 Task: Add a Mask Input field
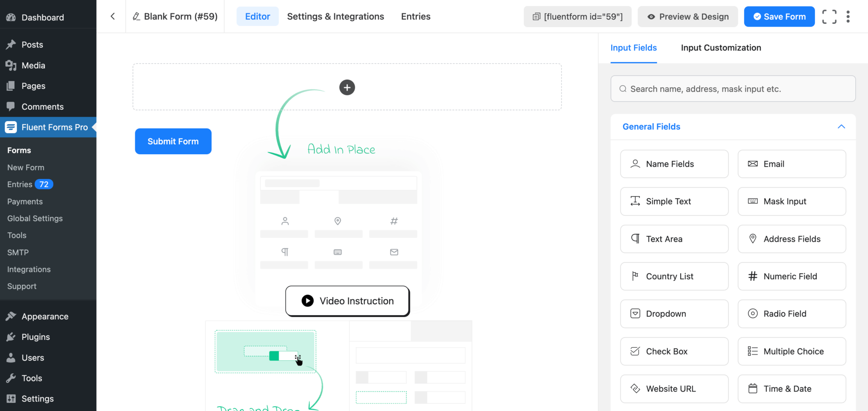pyautogui.click(x=791, y=201)
